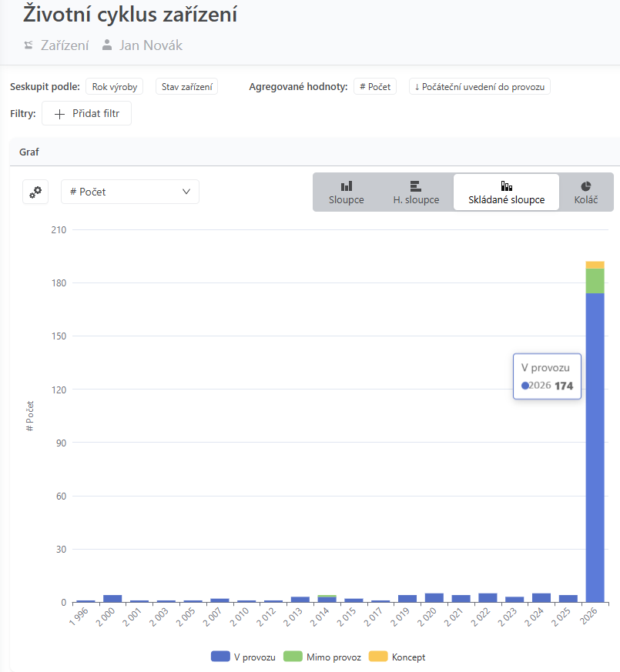Click the user icon beside Jan Novák
The height and width of the screenshot is (672, 620).
tap(107, 45)
